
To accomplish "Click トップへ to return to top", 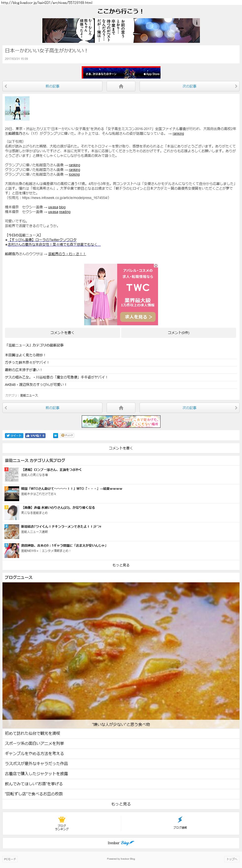I will point(232,859).
